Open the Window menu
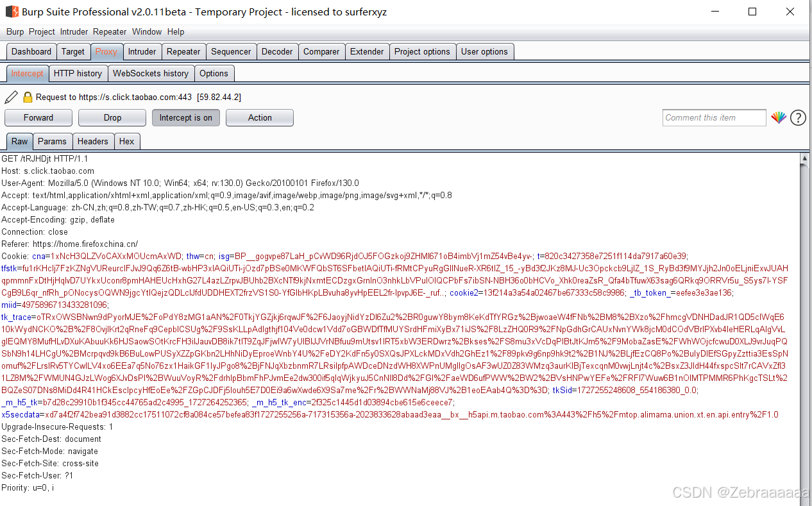Screen dimensions: 812x506 [147, 31]
